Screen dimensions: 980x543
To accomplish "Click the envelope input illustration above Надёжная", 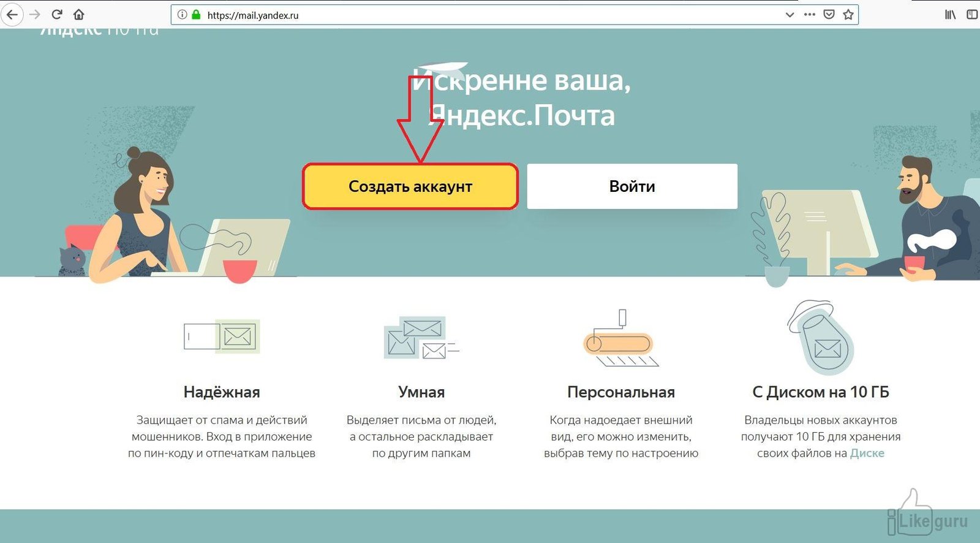I will 222,336.
